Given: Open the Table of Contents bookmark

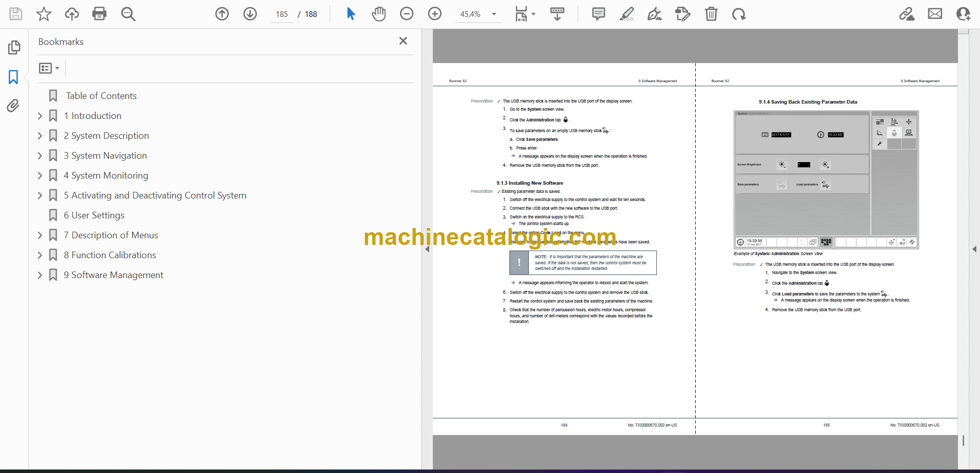Looking at the screenshot, I should tap(101, 96).
